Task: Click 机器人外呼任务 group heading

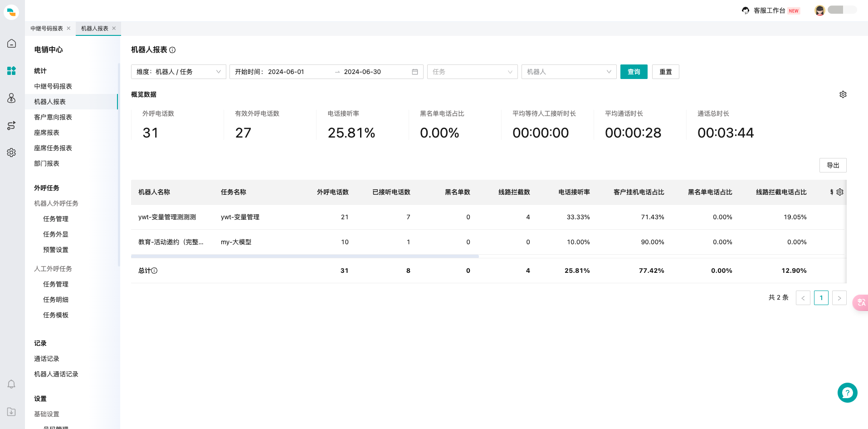Action: click(x=56, y=203)
